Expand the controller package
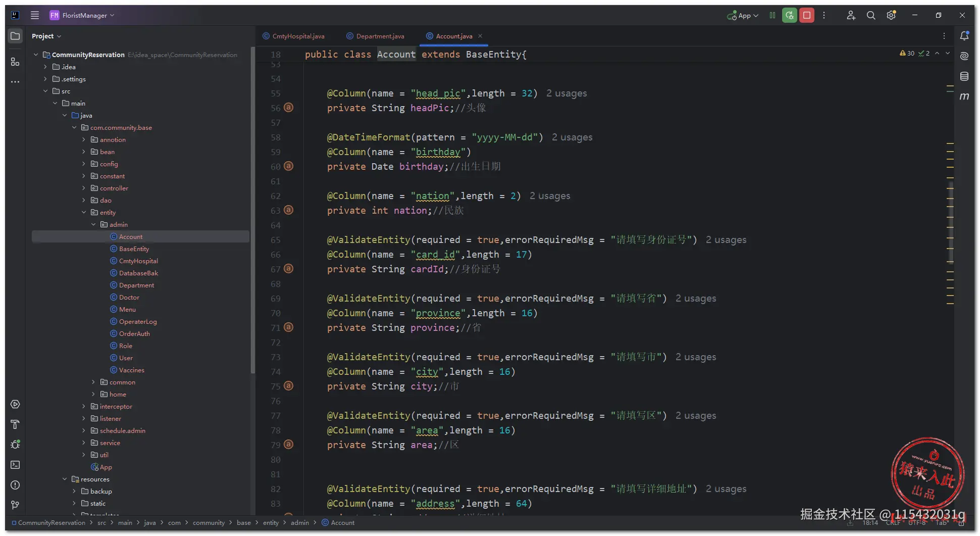The height and width of the screenshot is (536, 980). point(84,188)
